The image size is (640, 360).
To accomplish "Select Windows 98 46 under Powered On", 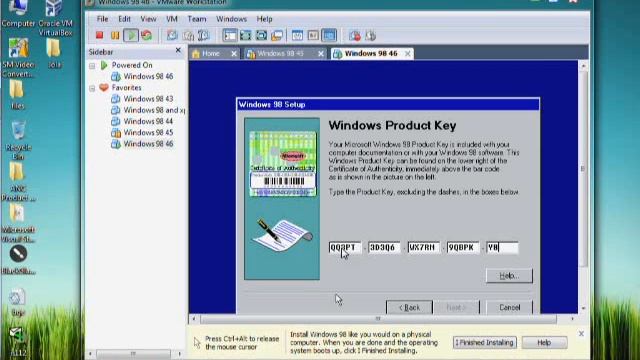I will [x=148, y=76].
